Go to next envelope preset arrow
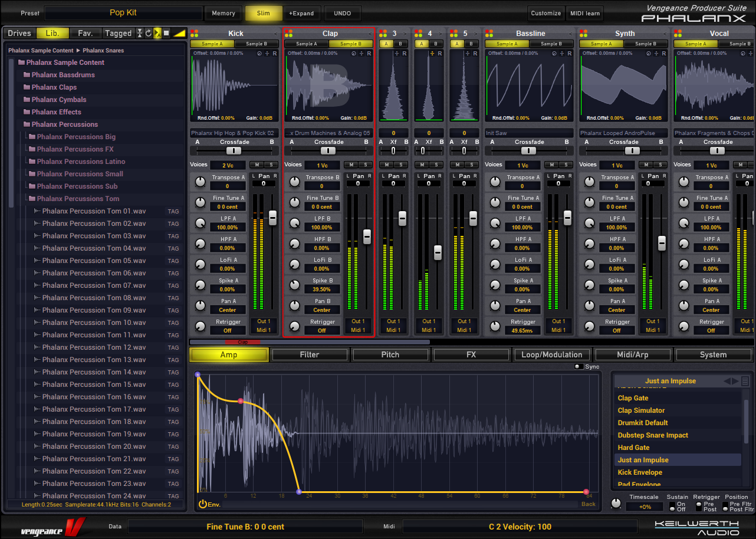 coord(735,381)
